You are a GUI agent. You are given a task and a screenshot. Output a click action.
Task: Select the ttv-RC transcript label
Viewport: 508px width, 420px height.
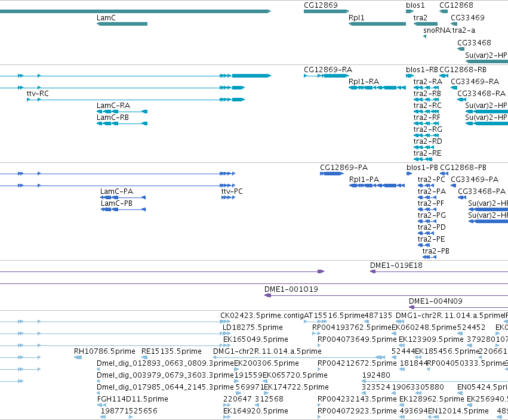coord(38,94)
